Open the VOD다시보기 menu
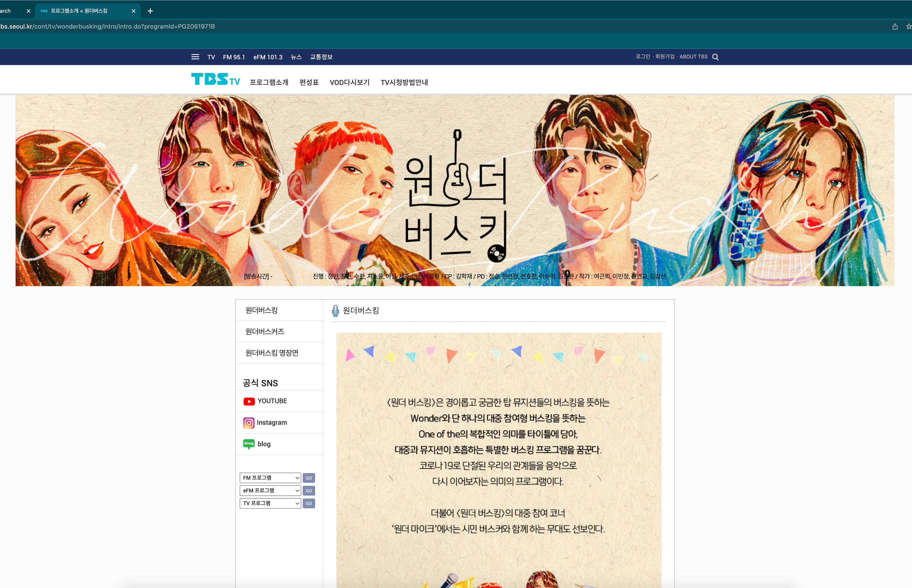This screenshot has width=912, height=588. click(x=349, y=82)
